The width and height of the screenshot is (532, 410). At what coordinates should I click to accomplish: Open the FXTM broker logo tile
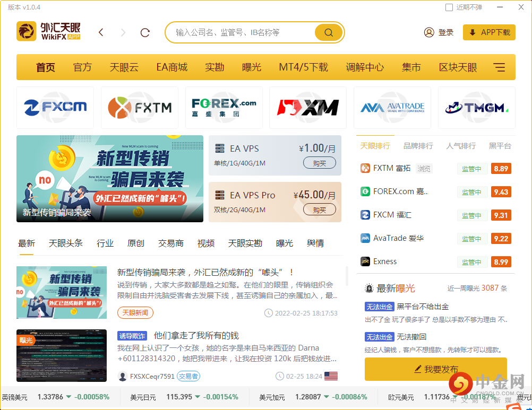coord(140,108)
